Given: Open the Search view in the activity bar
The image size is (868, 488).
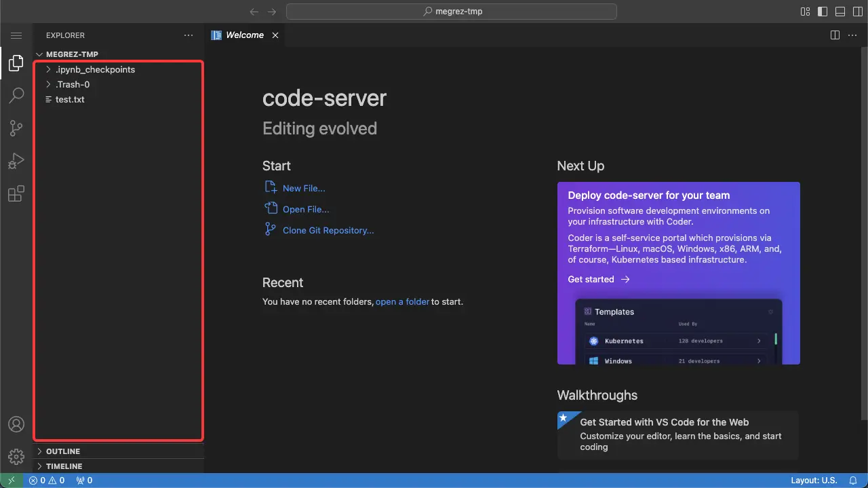Looking at the screenshot, I should pyautogui.click(x=16, y=95).
